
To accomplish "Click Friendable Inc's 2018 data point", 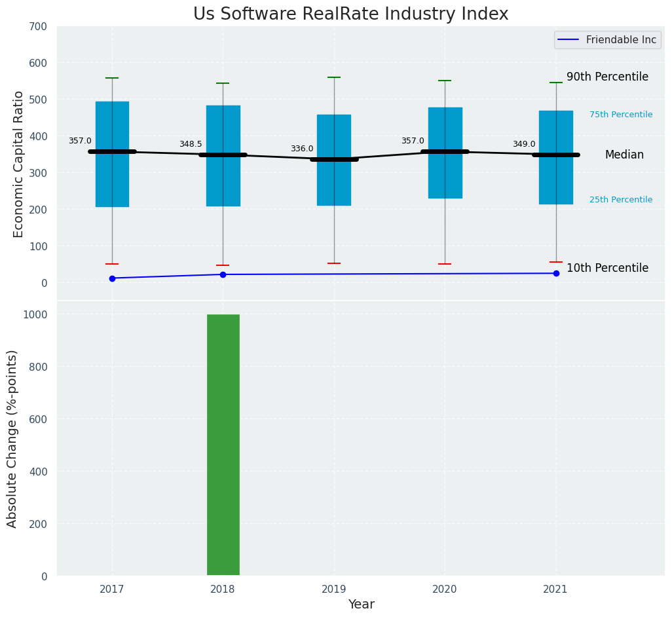I will point(223,274).
